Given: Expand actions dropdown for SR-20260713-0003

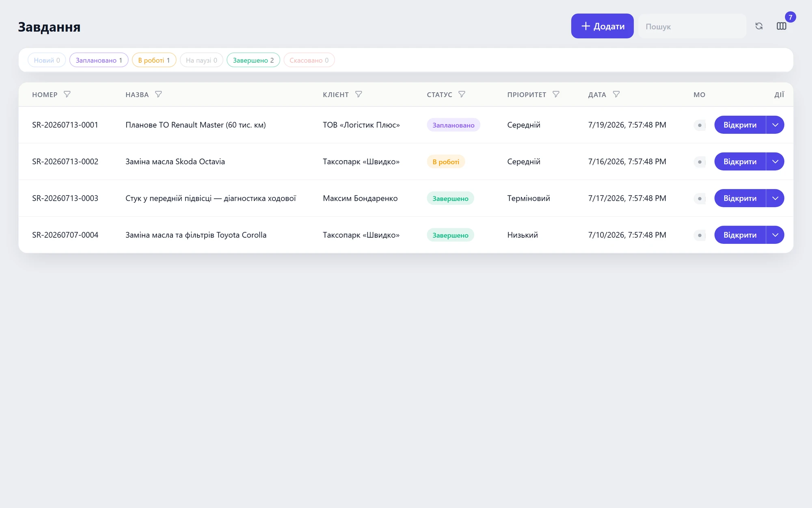Looking at the screenshot, I should (x=775, y=198).
